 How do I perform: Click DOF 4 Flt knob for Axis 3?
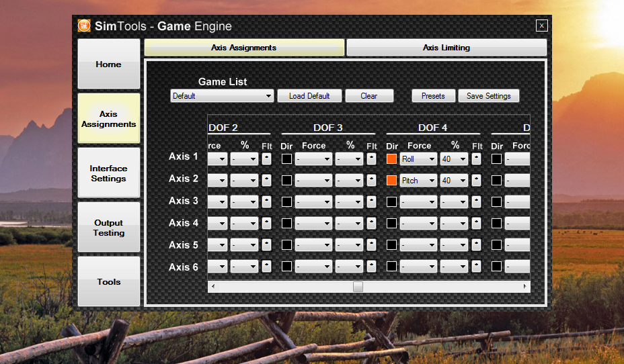click(476, 202)
